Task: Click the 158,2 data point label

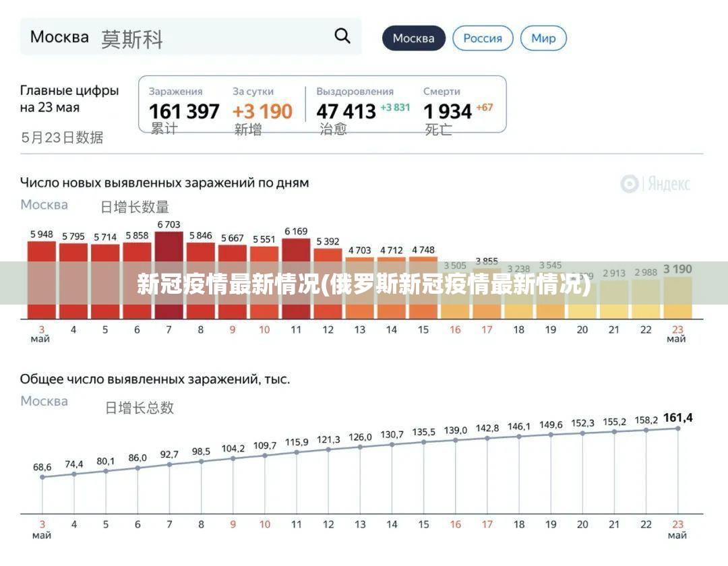Action: [x=646, y=420]
